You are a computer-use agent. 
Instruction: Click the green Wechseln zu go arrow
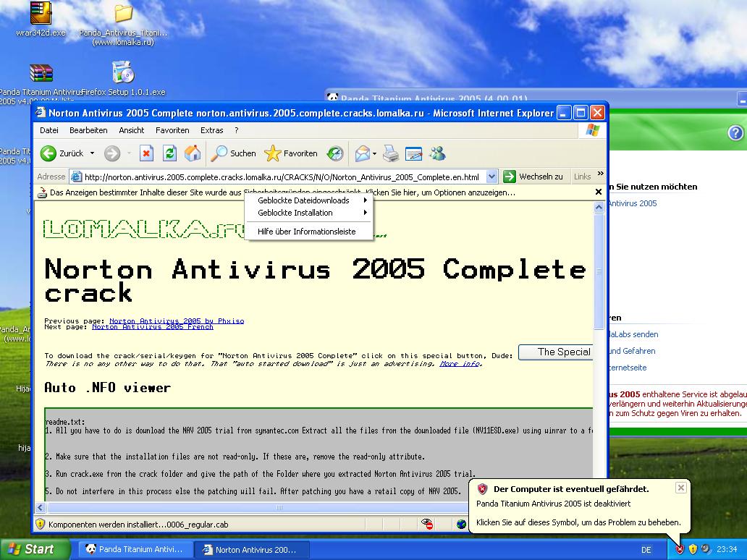(x=510, y=177)
